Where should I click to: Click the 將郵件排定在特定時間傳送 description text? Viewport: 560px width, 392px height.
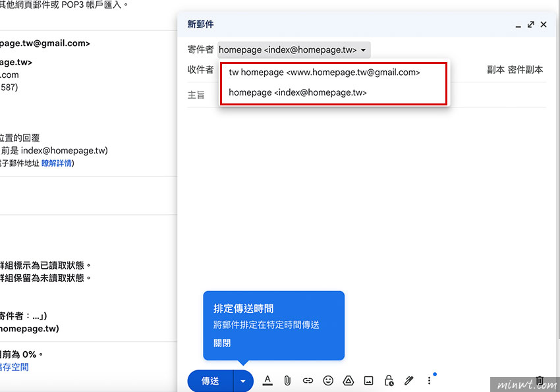point(266,325)
